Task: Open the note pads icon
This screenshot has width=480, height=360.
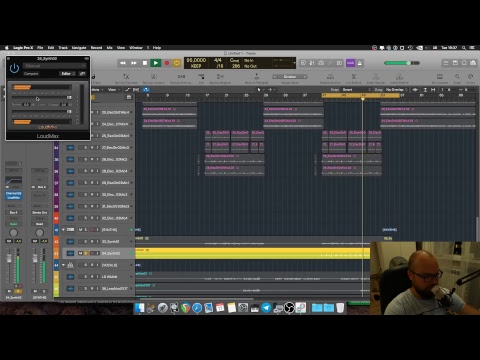Action: pos(455,63)
